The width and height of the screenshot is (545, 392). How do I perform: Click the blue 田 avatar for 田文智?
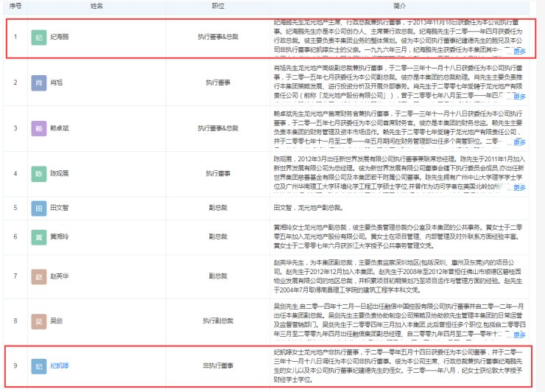tap(39, 208)
